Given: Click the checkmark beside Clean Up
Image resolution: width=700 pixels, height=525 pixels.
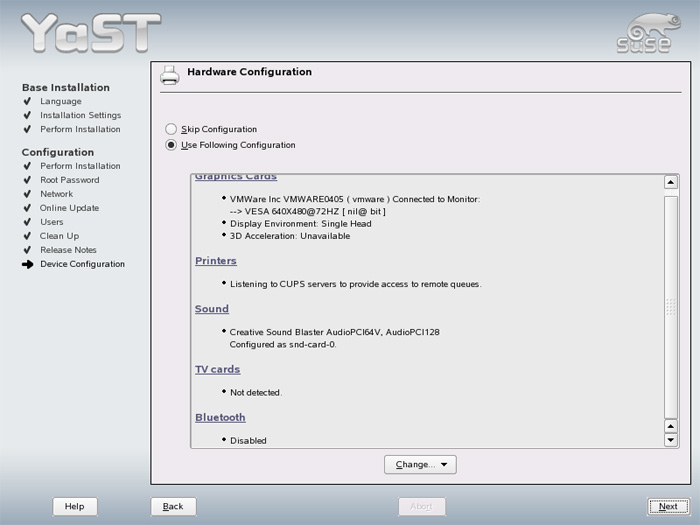Looking at the screenshot, I should pyautogui.click(x=27, y=236).
